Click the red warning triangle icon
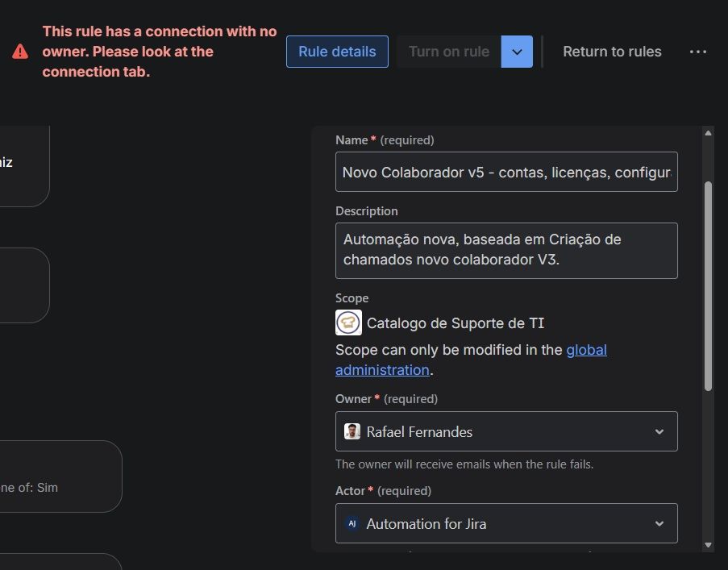Screen dimensions: 728x570 click(x=19, y=48)
